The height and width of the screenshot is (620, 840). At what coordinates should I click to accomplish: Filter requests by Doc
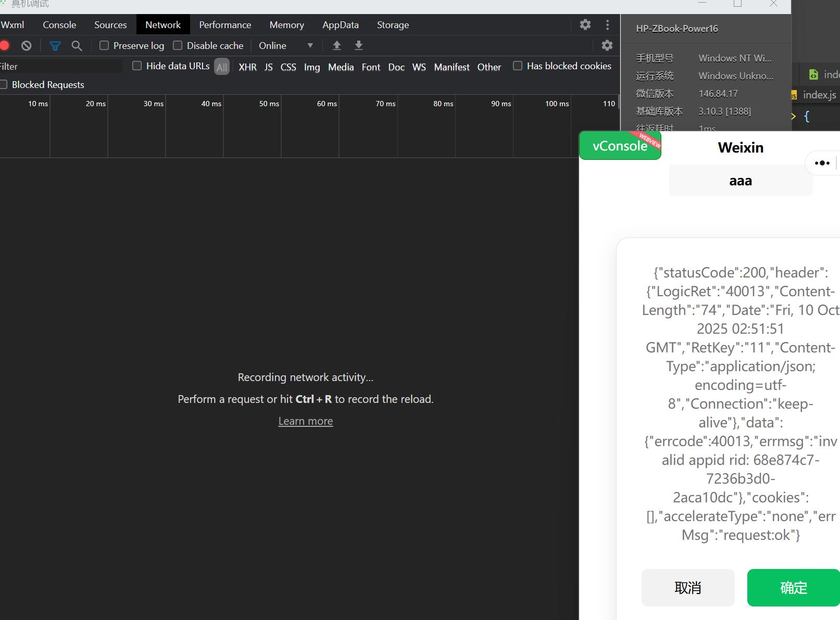[396, 67]
